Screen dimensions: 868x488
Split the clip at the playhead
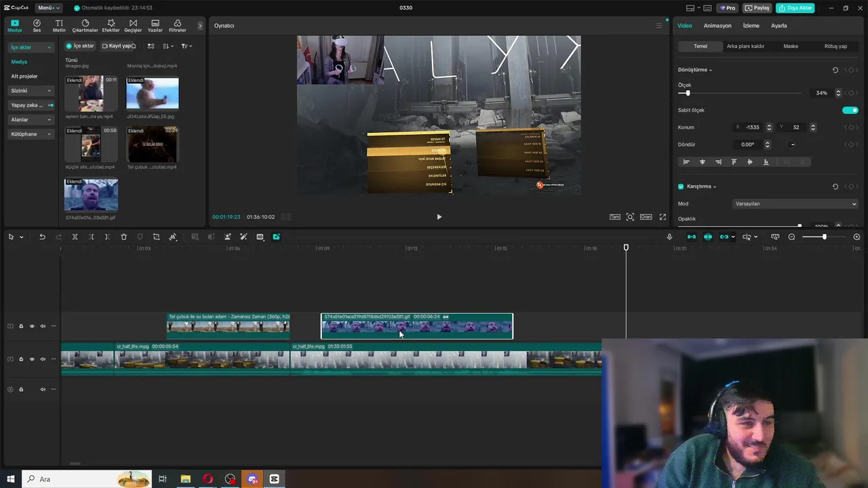point(75,237)
